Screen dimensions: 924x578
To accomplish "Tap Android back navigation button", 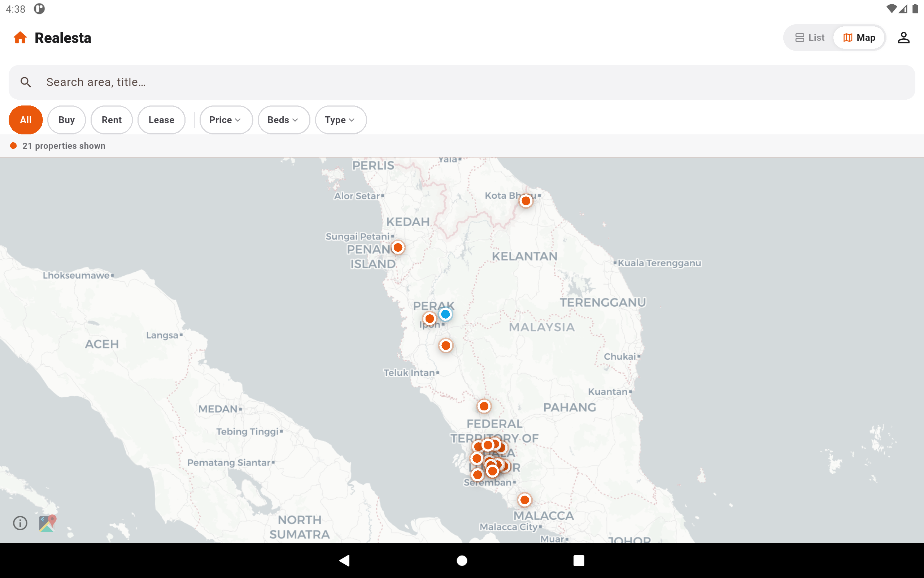I will (x=344, y=560).
